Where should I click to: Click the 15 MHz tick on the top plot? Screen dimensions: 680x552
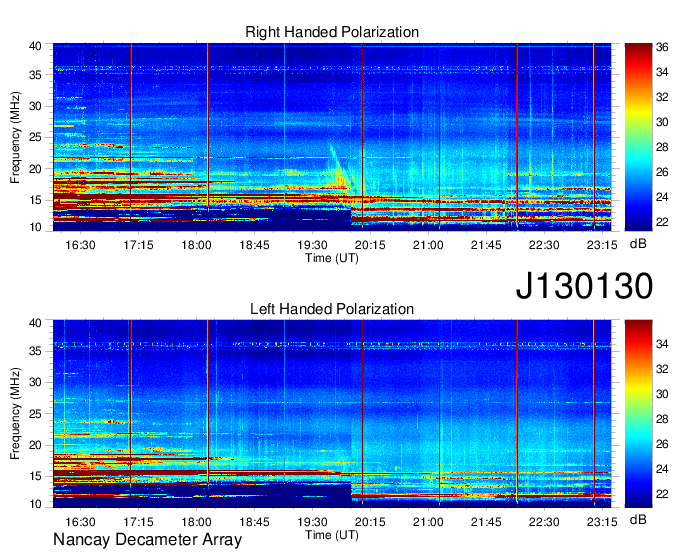(x=35, y=200)
